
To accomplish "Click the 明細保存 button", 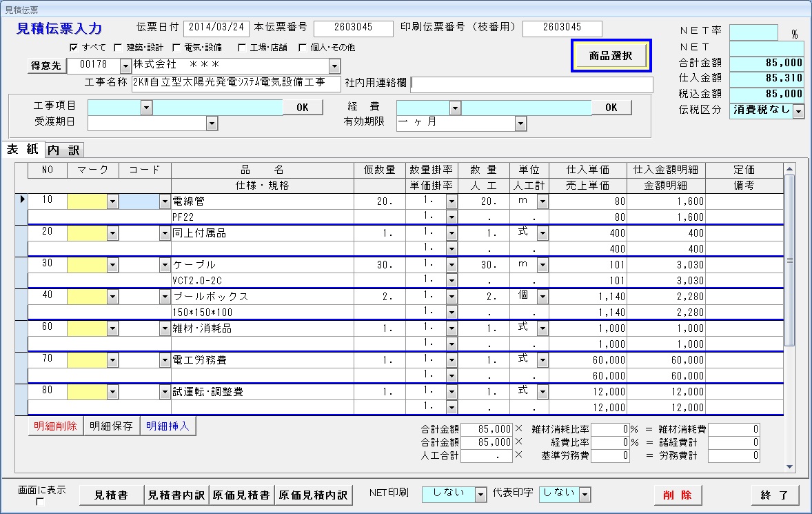I will [111, 426].
